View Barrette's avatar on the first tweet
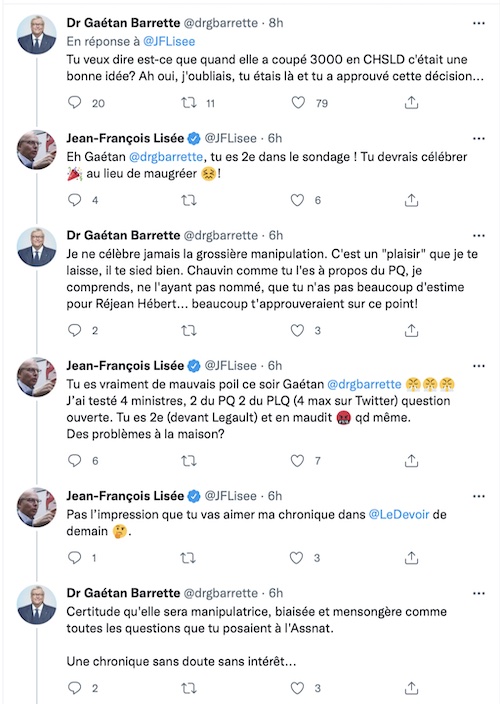The width and height of the screenshot is (500, 704). coord(37,35)
